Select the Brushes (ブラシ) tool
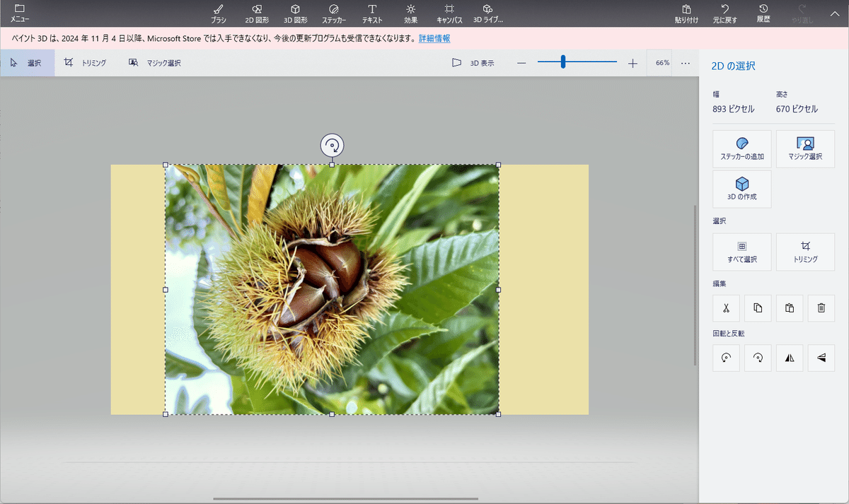849x504 pixels. [x=218, y=13]
